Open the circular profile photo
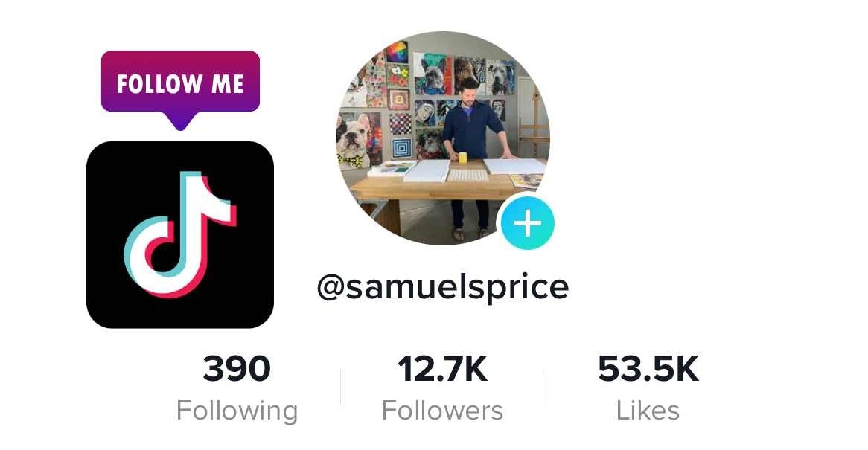 pos(443,138)
